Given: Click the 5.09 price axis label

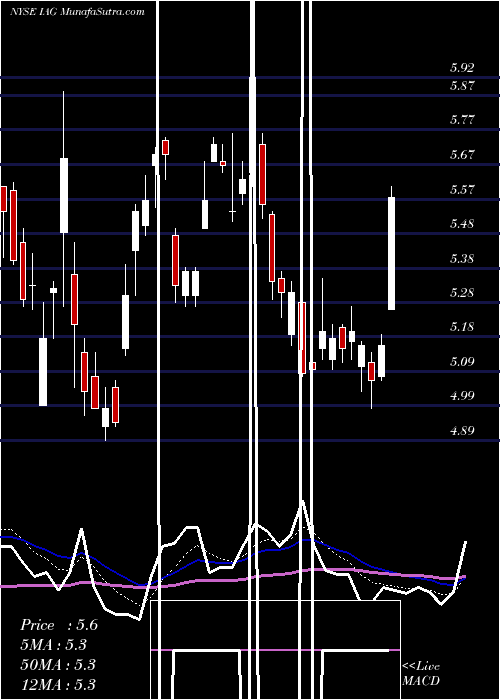Looking at the screenshot, I should 462,362.
